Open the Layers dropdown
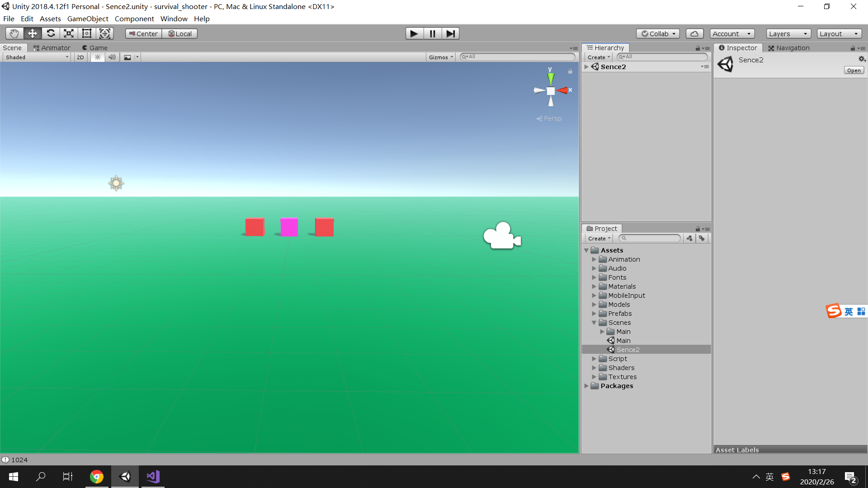The width and height of the screenshot is (868, 488). (788, 34)
